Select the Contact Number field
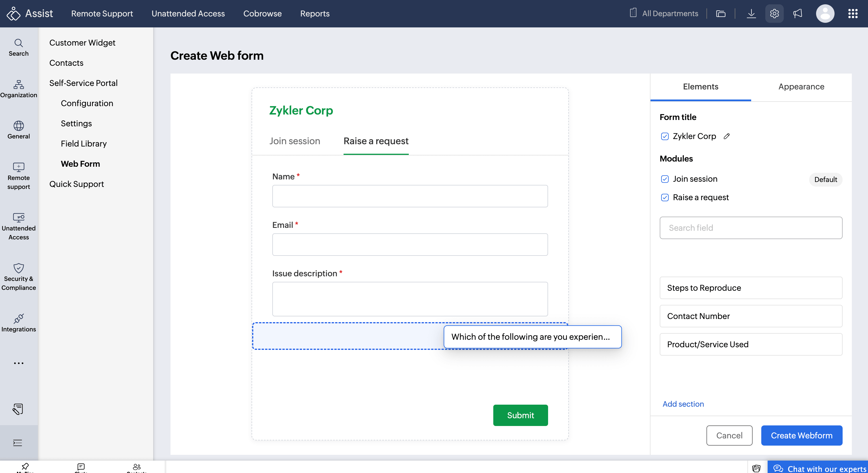868x473 pixels. tap(751, 316)
